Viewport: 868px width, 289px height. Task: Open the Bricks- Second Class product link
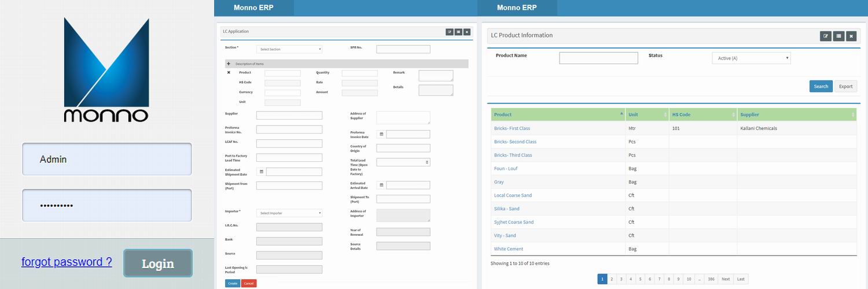(x=515, y=142)
